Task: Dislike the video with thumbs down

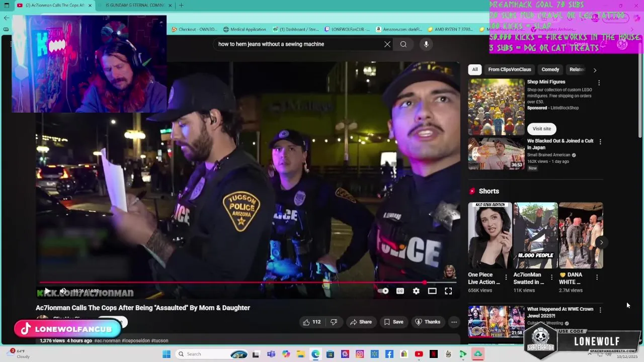Action: pos(334,322)
